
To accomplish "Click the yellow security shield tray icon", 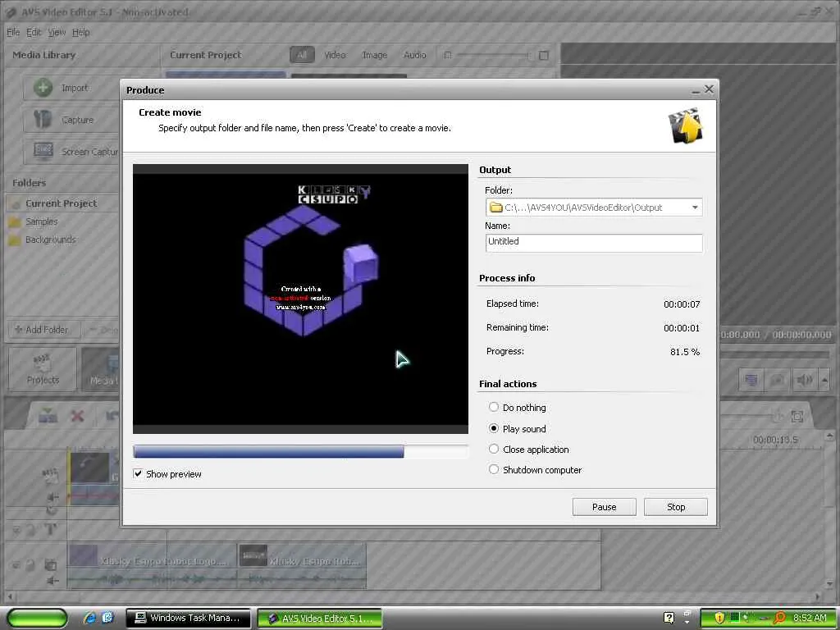I will (719, 618).
